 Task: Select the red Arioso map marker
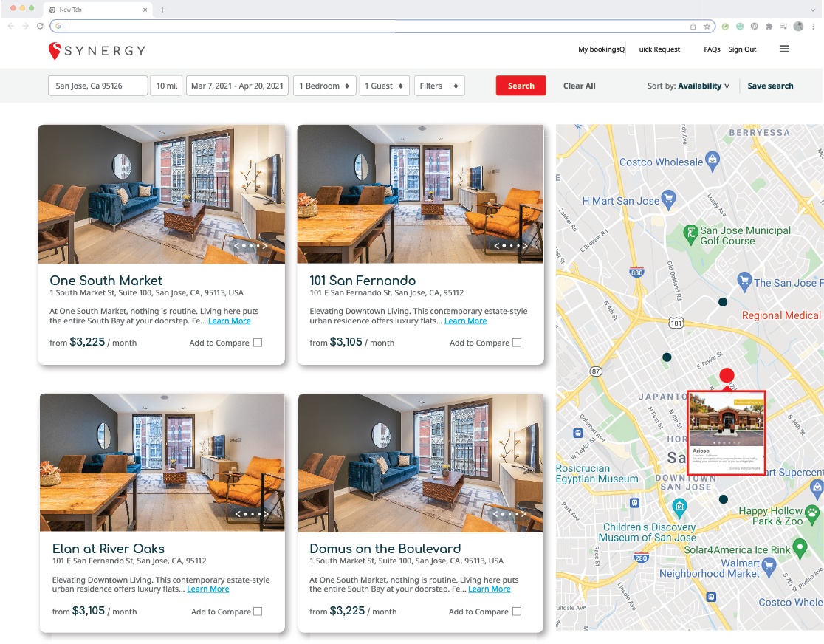coord(727,375)
